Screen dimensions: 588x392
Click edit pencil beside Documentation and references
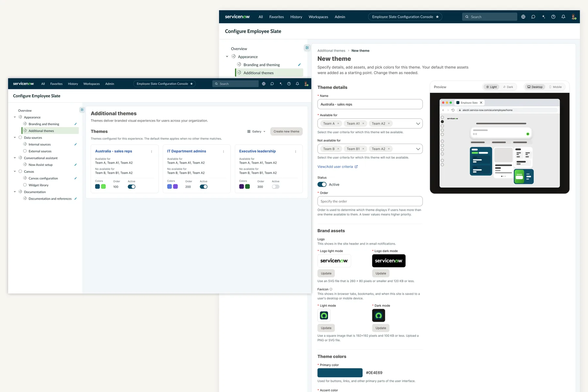pos(75,198)
